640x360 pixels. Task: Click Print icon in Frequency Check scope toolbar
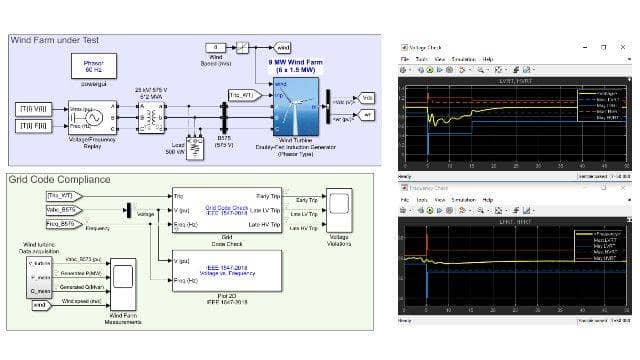[402, 211]
